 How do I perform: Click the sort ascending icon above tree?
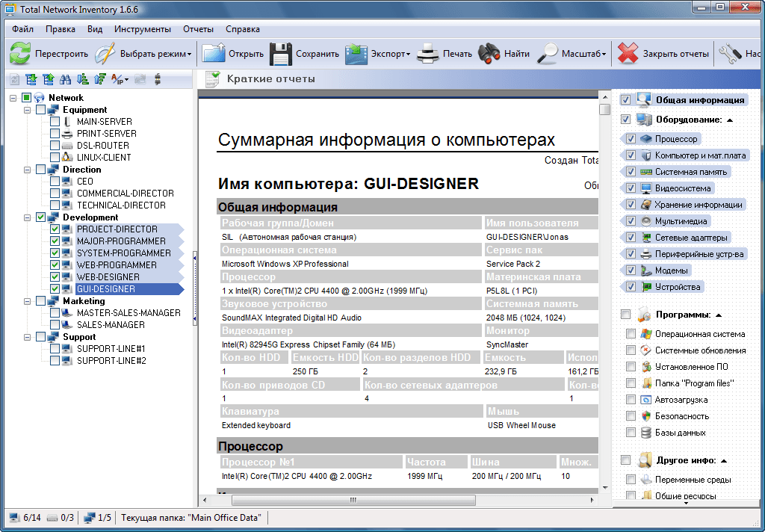83,79
